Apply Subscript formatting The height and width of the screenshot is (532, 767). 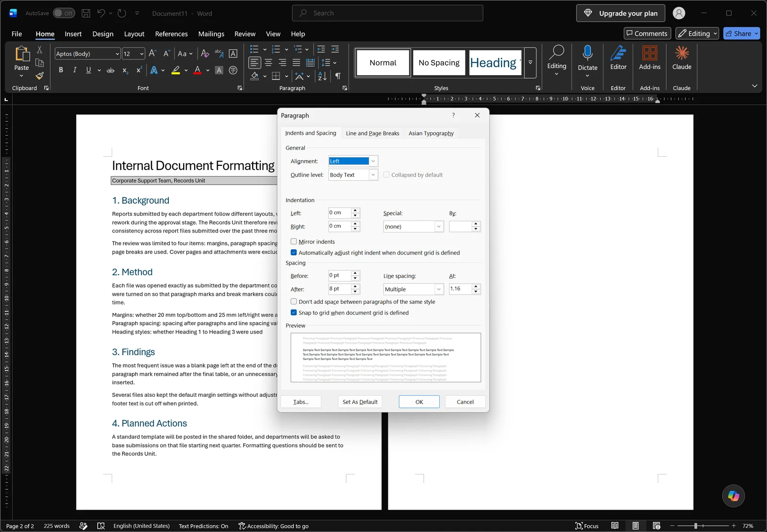click(125, 70)
